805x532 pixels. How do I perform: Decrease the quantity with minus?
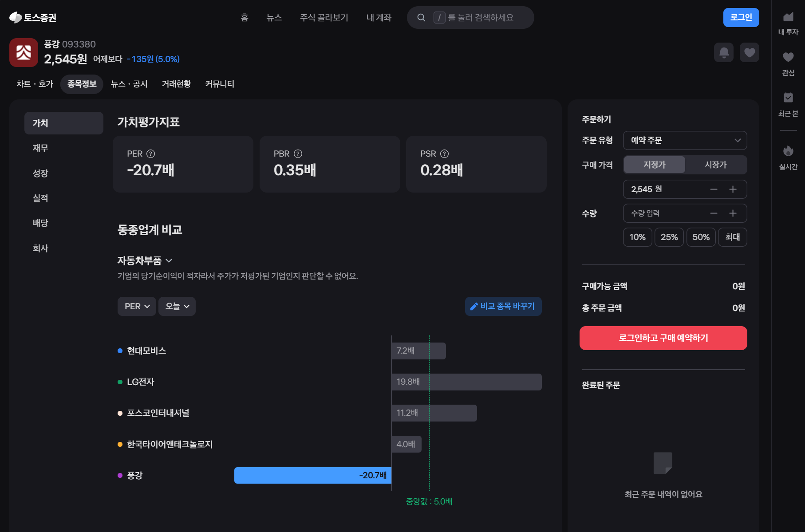click(714, 213)
